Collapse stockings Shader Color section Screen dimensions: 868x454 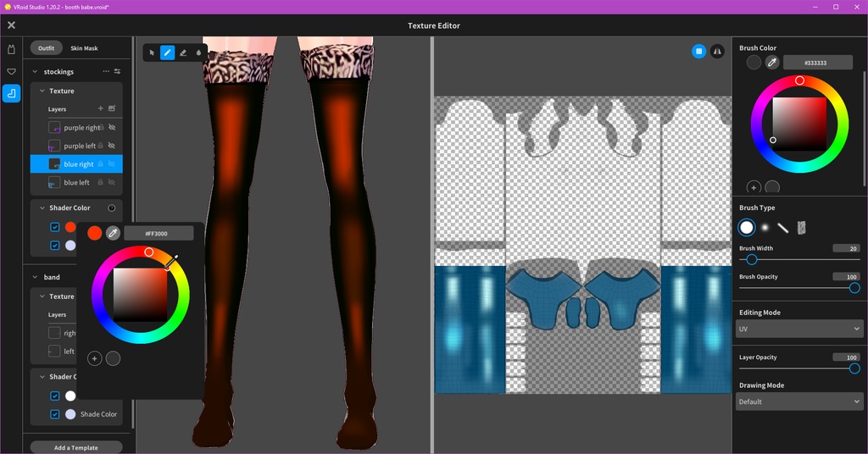42,208
